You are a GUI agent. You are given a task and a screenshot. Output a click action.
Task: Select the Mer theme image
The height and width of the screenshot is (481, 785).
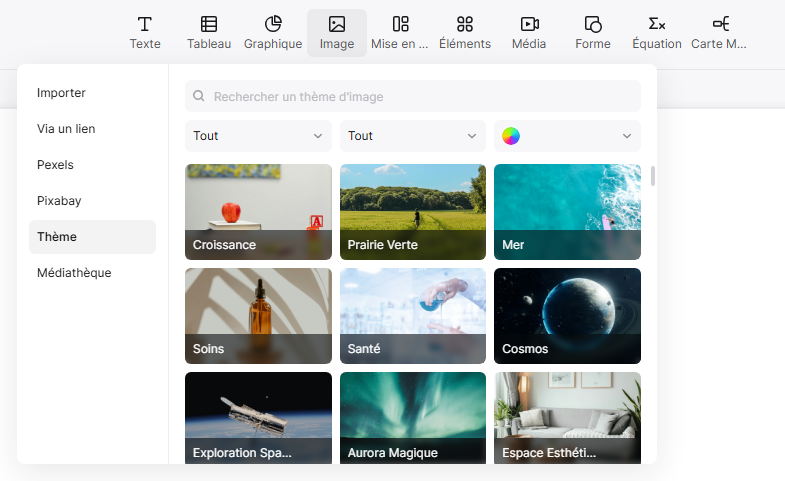click(567, 212)
